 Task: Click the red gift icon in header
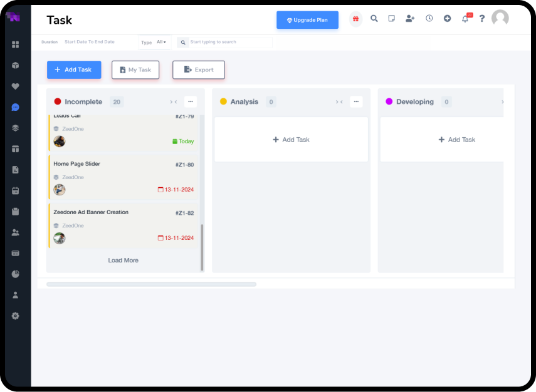click(x=355, y=19)
